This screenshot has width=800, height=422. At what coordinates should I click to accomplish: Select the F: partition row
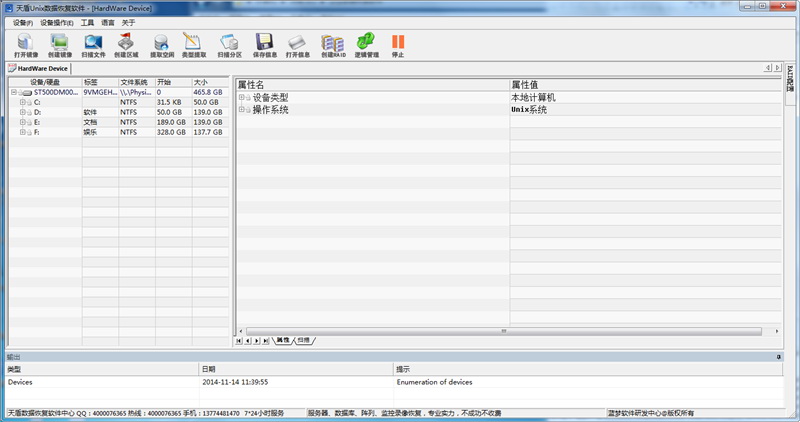coord(118,132)
